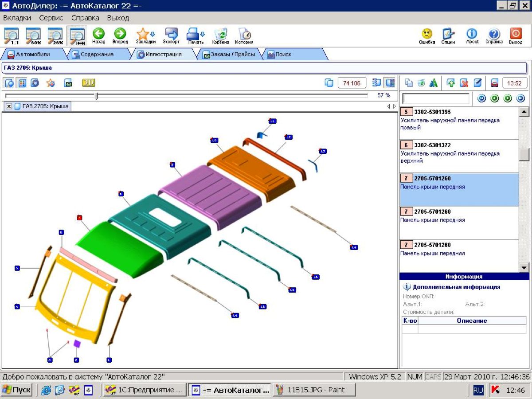
Task: Toggle the colored grid view button
Action: click(x=22, y=83)
